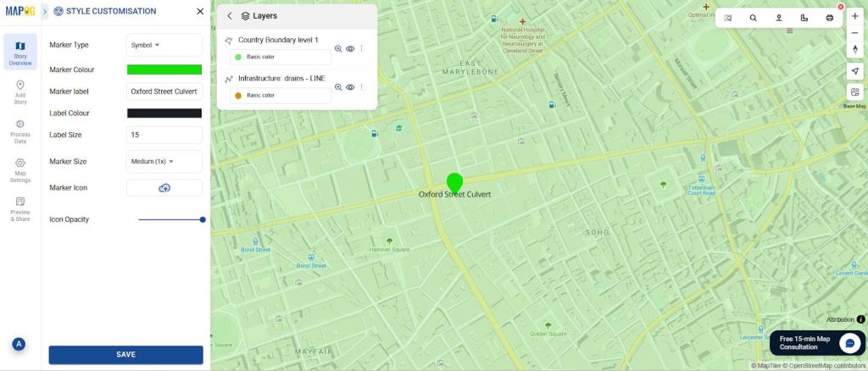Pick a new green Marker Colour swatch
The width and height of the screenshot is (868, 371).
click(164, 69)
